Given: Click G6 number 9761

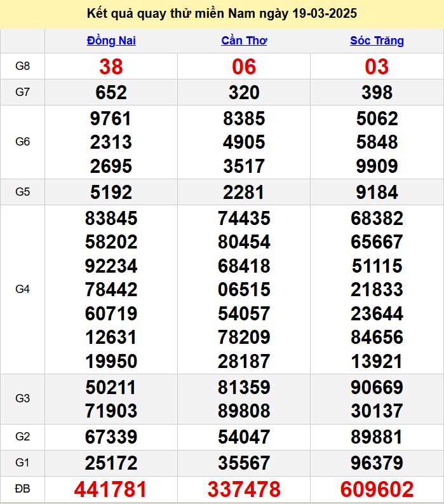Looking at the screenshot, I should point(111,119).
